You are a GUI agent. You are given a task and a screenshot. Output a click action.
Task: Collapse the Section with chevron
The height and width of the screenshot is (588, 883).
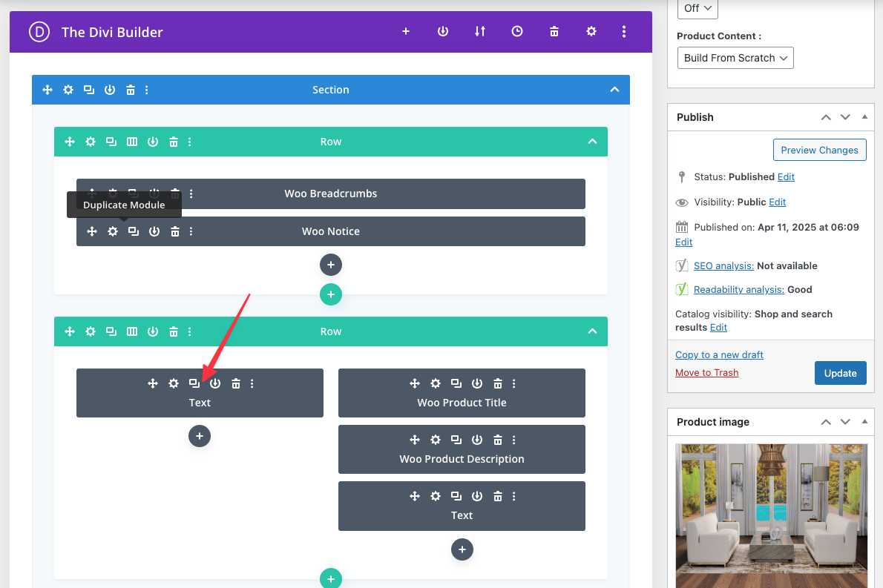point(614,90)
